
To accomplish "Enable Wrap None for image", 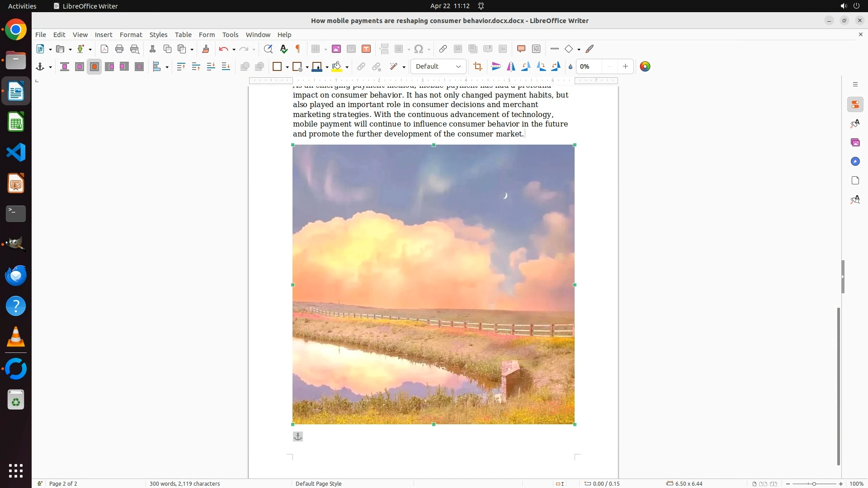I will click(x=65, y=67).
